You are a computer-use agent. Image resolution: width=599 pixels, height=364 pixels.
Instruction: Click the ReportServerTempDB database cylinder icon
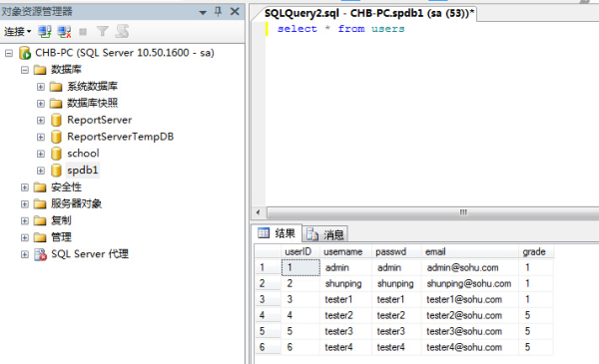pyautogui.click(x=56, y=137)
